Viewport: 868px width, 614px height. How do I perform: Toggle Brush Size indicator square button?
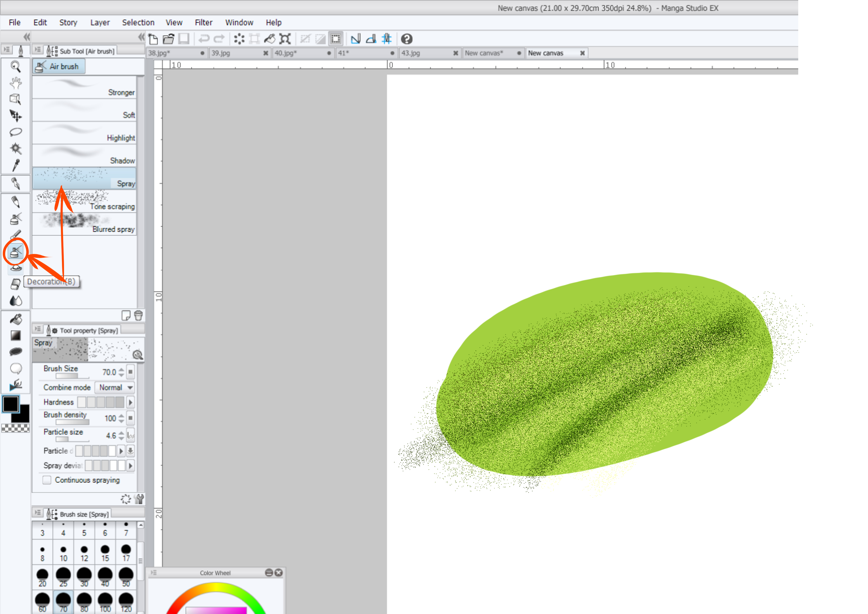(130, 372)
